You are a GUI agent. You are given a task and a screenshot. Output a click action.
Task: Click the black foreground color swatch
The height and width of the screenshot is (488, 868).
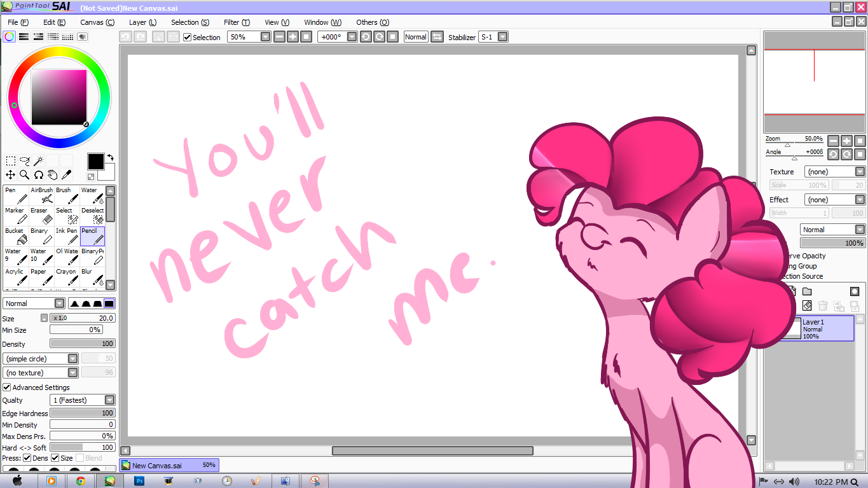(x=95, y=162)
